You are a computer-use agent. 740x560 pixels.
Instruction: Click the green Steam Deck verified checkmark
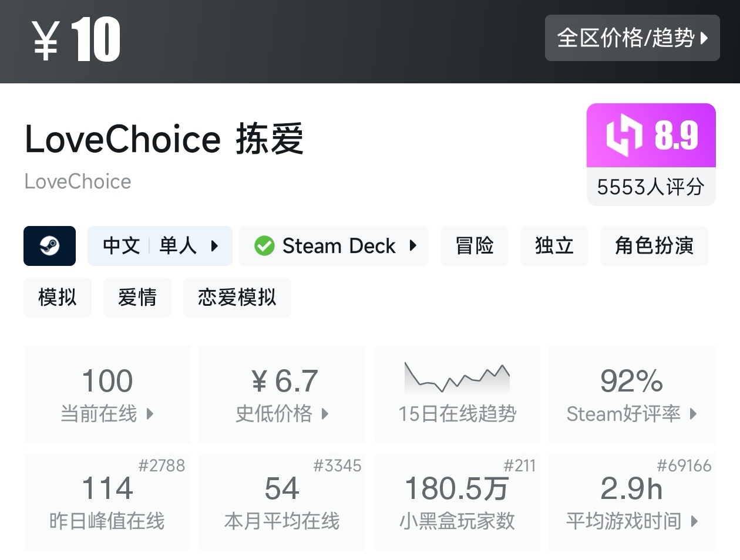264,246
